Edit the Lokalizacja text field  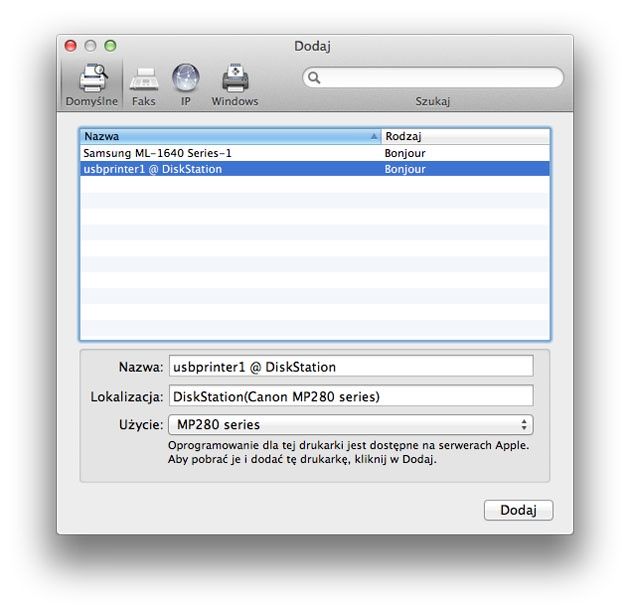(x=351, y=396)
